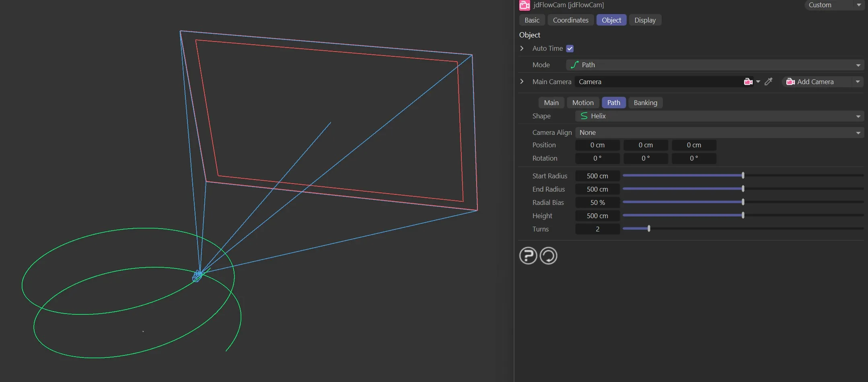Click the jdFlowCam object icon in header
Viewport: 868px width, 382px height.
tap(525, 5)
